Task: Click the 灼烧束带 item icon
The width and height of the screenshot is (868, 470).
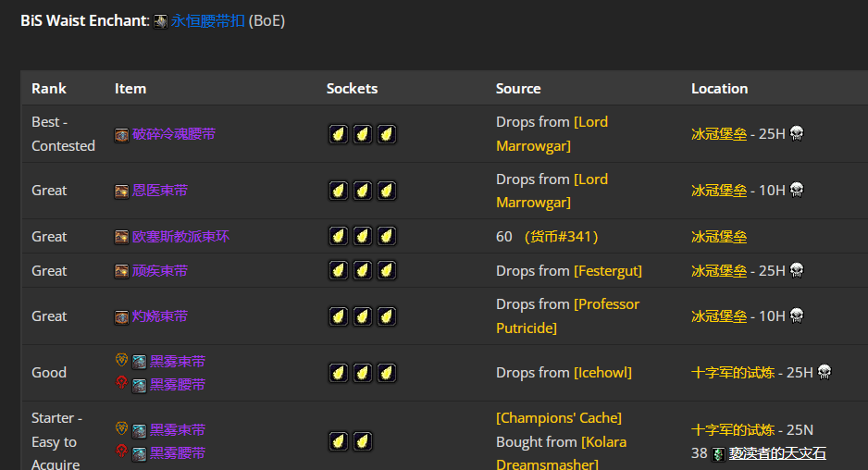Action: click(121, 317)
